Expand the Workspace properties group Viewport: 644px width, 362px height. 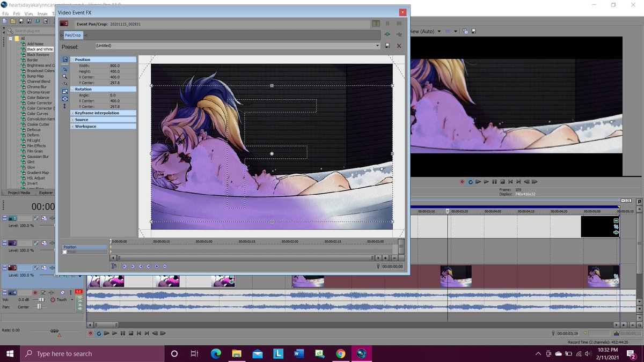click(x=72, y=127)
